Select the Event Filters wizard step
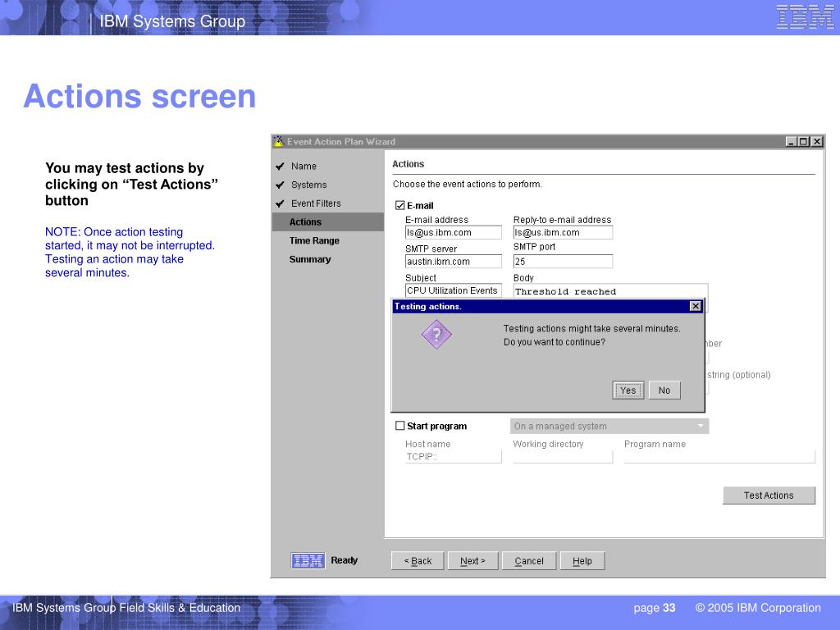The image size is (840, 630). 316,203
